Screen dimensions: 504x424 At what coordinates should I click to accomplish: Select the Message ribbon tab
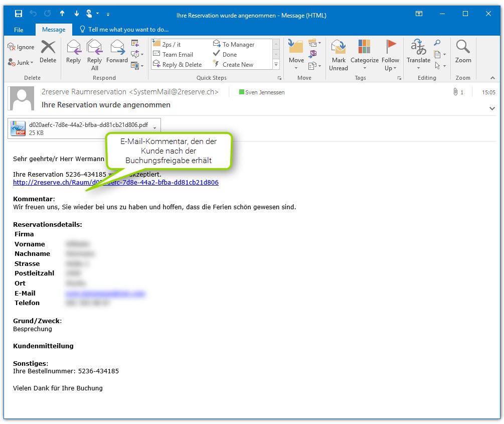pyautogui.click(x=54, y=30)
